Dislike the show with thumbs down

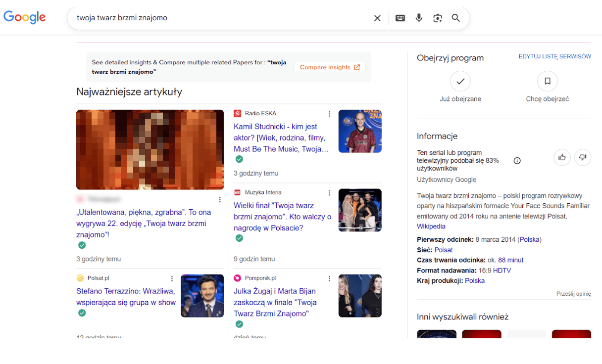pos(583,157)
